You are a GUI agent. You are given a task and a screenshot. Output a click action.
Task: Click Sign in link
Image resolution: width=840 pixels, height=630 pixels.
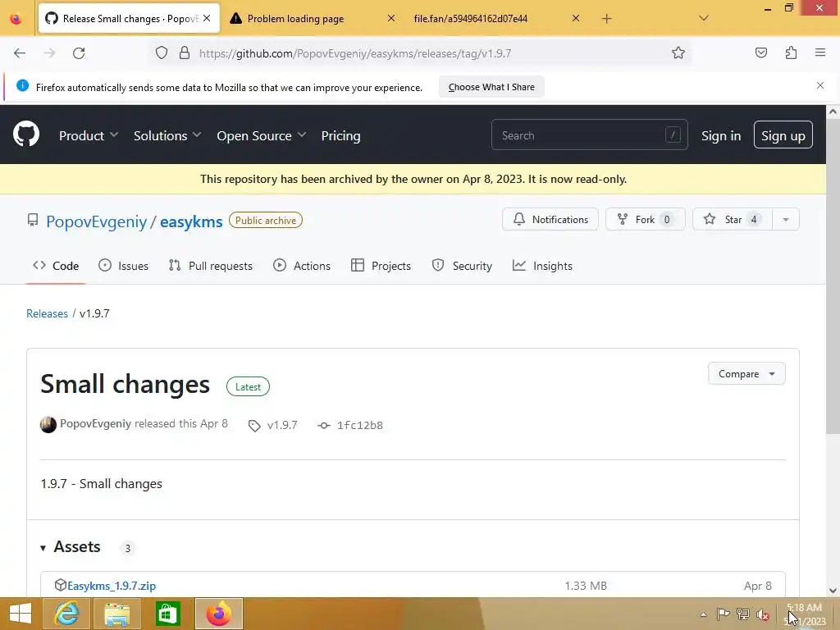click(x=721, y=135)
